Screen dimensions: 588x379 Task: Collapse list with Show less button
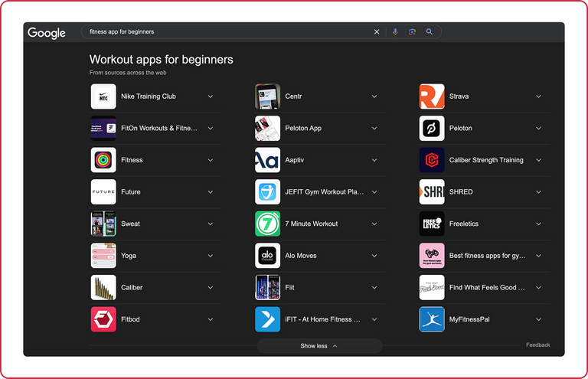[x=319, y=346]
